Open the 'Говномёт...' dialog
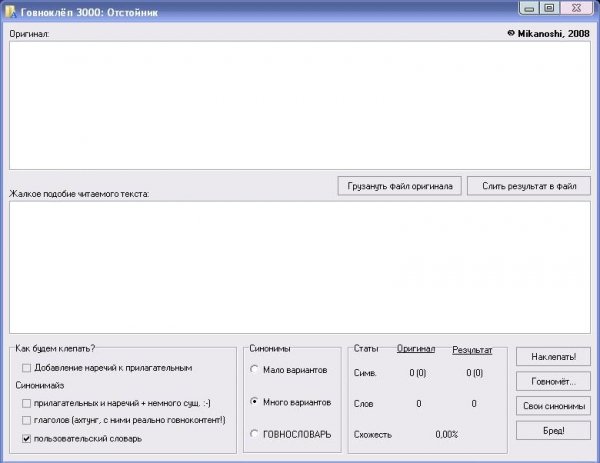600x463 pixels. coord(553,381)
